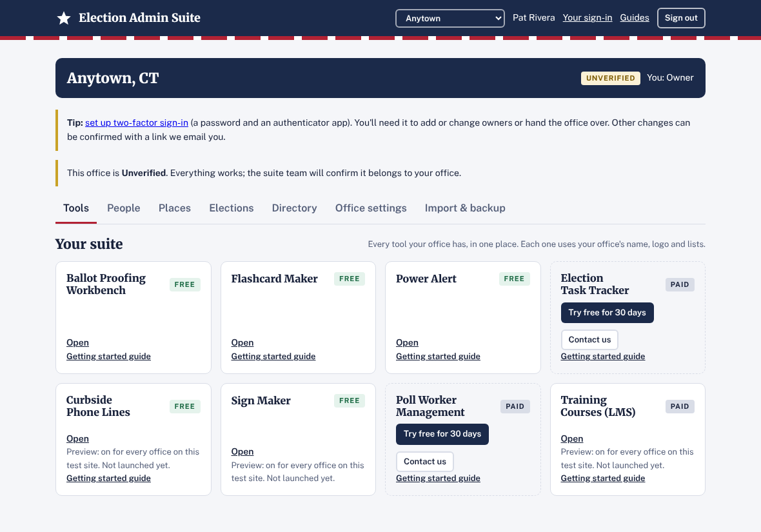Screen dimensions: 761x532
Task: Click the You: Owner role label
Action: pyautogui.click(x=670, y=77)
